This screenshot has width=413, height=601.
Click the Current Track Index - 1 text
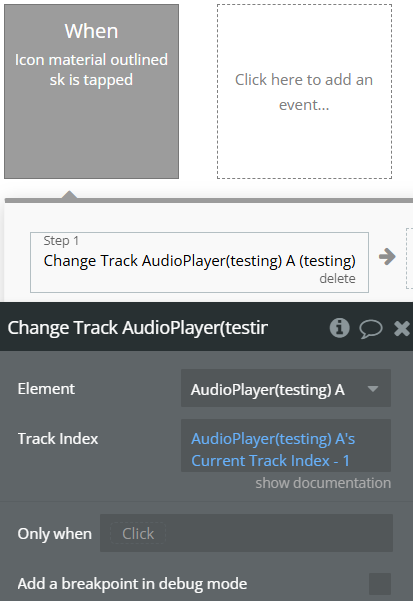(x=270, y=461)
